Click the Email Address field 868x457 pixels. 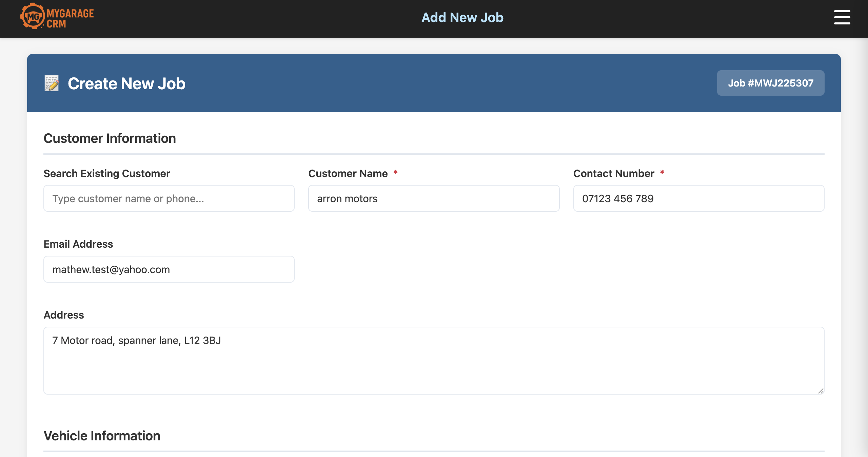[169, 269]
